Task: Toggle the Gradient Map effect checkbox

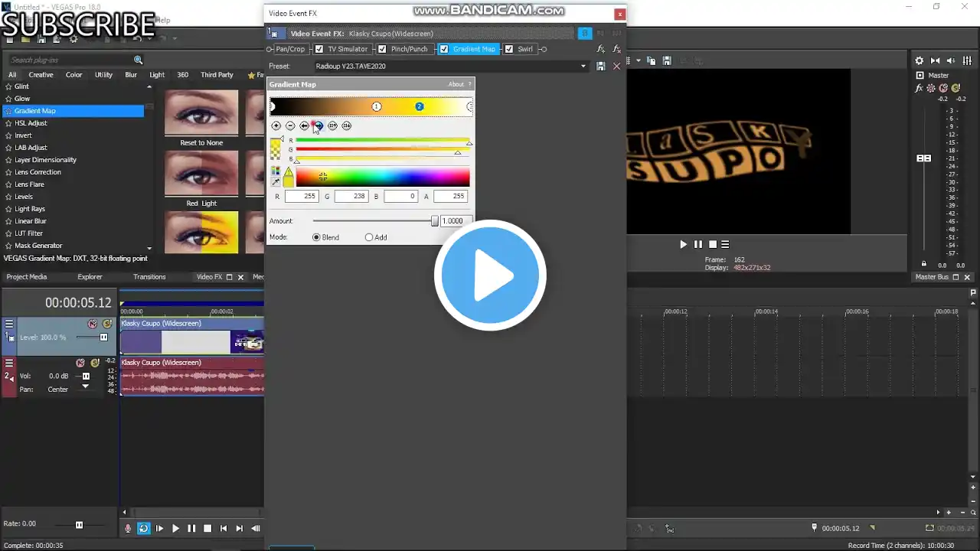Action: click(444, 49)
